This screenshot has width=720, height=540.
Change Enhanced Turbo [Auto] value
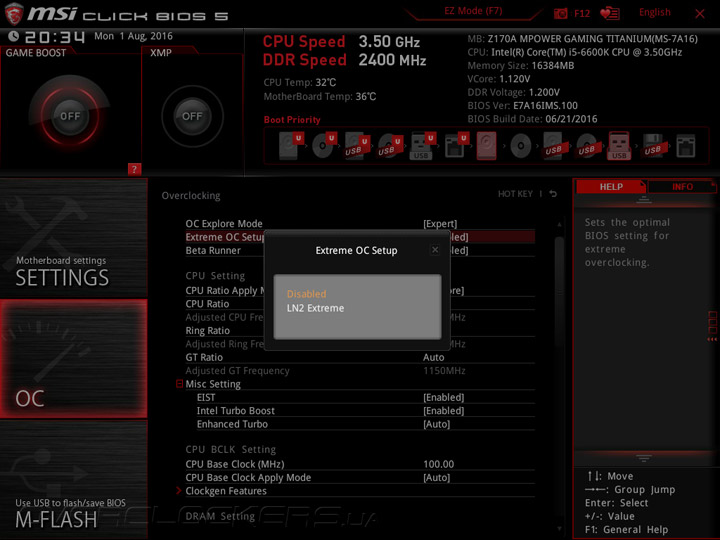point(436,424)
